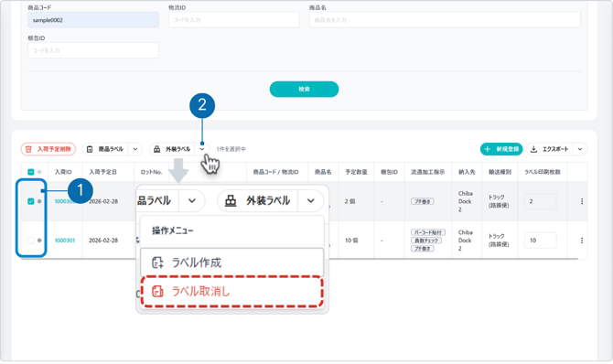The width and height of the screenshot is (613, 364).
Task: Click the enlarged 外装ラベル button in the callout
Action: point(258,201)
